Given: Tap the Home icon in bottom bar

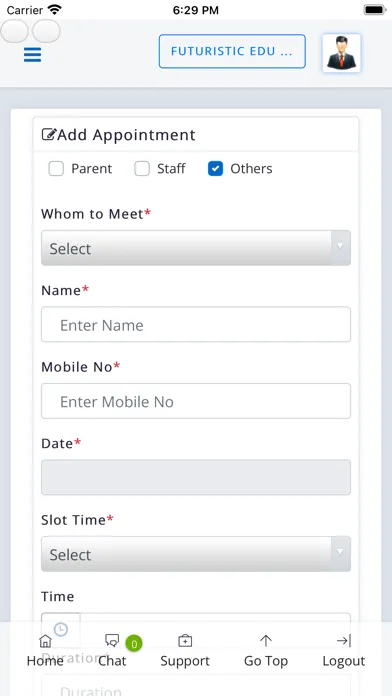Looking at the screenshot, I should pyautogui.click(x=45, y=641).
